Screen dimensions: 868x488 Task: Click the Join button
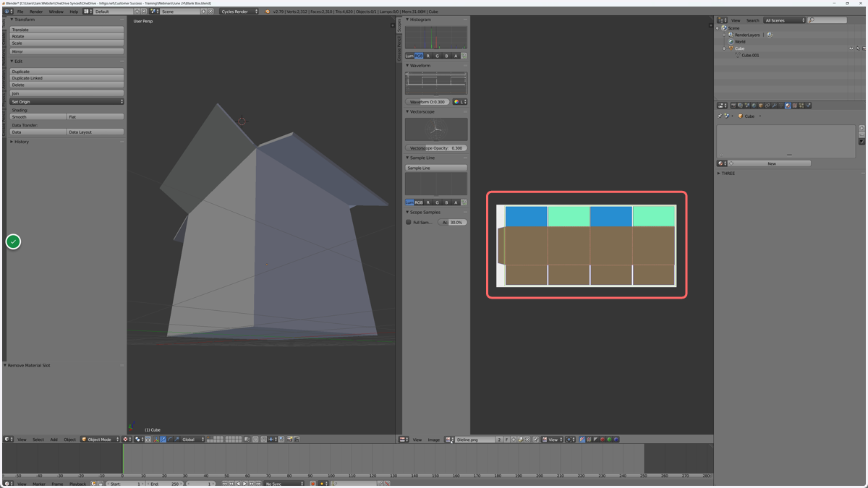(x=67, y=93)
